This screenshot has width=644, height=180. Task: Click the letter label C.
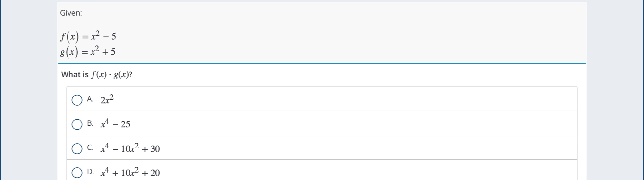click(90, 148)
